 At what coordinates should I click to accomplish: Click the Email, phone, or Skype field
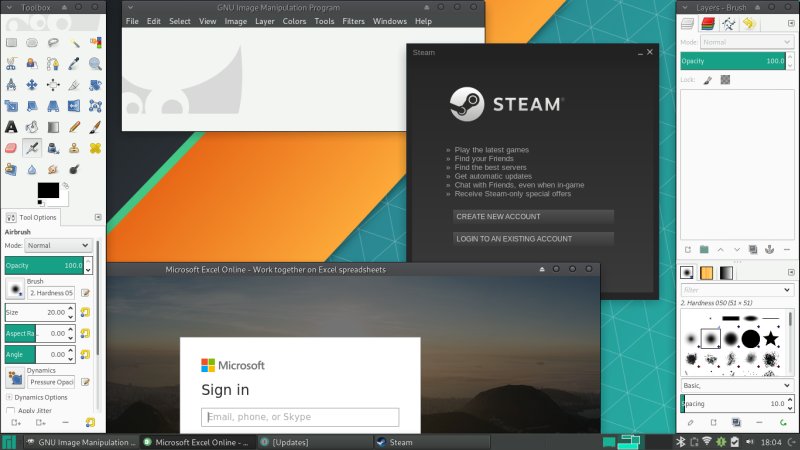pyautogui.click(x=300, y=417)
